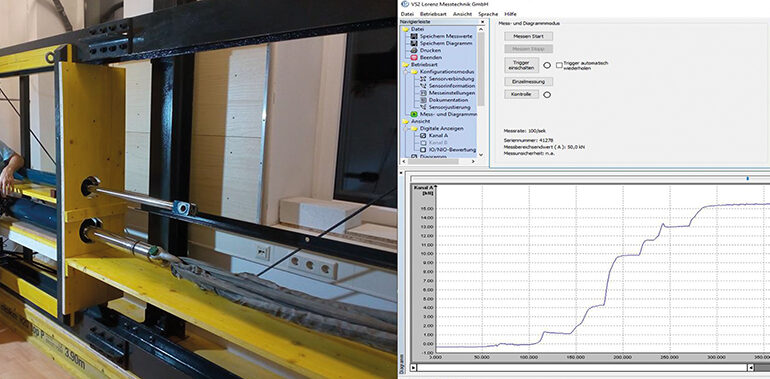This screenshot has width=770, height=379.
Task: Click the blue marker on the diagram slider
Action: coord(747,179)
